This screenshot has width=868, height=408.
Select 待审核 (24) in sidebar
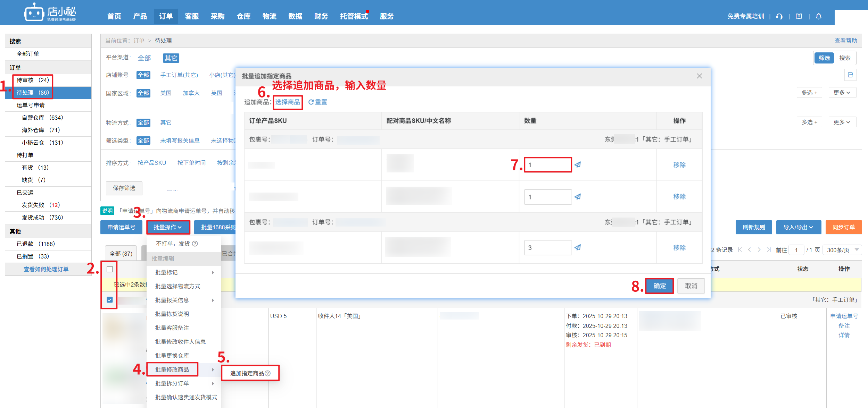[x=33, y=80]
